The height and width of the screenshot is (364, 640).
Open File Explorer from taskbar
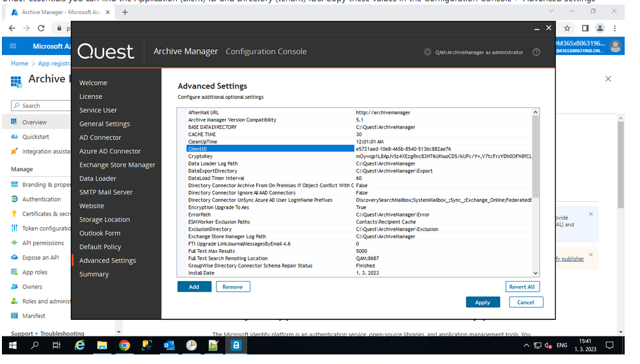pos(102,345)
